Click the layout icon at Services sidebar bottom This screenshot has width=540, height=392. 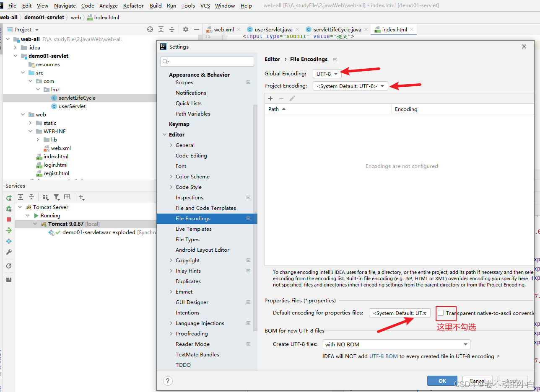click(9, 280)
